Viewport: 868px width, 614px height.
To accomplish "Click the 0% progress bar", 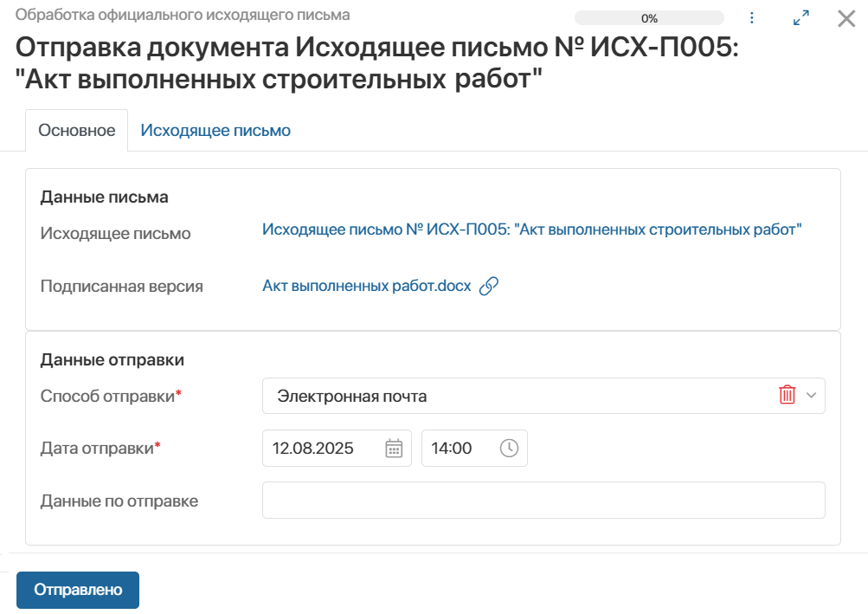I will (x=649, y=18).
